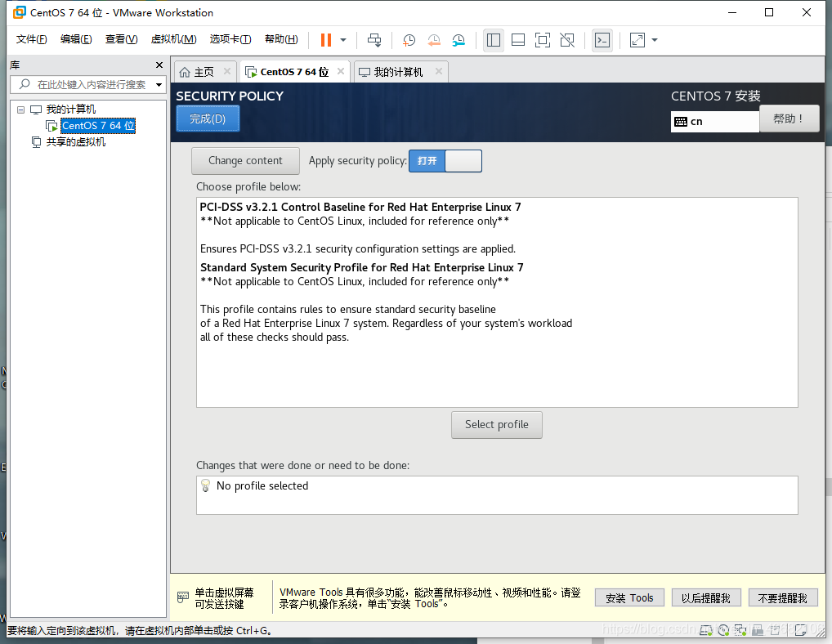Close the 主页 tab
832x644 pixels.
[227, 71]
